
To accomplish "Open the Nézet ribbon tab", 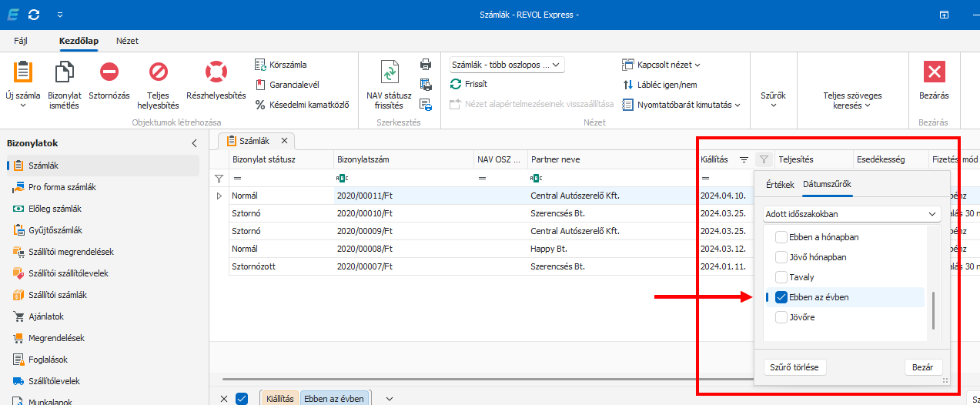I will coord(127,41).
